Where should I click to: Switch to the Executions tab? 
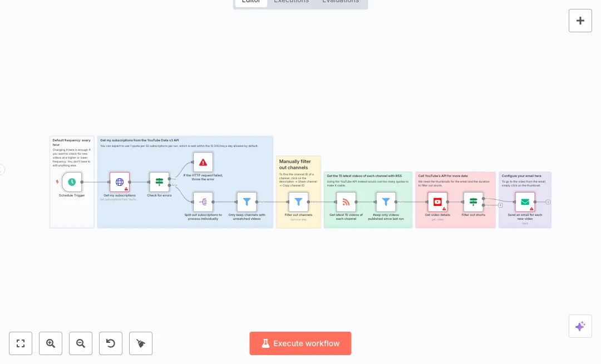click(x=291, y=2)
